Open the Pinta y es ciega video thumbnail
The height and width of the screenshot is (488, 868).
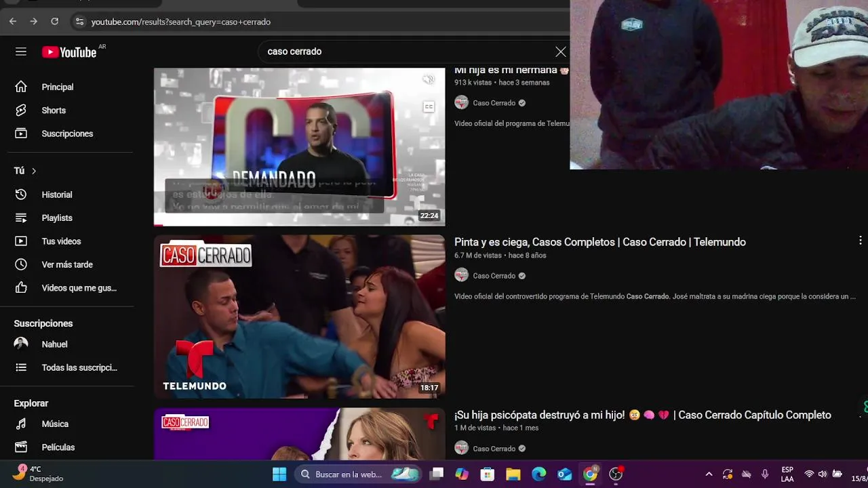[299, 317]
